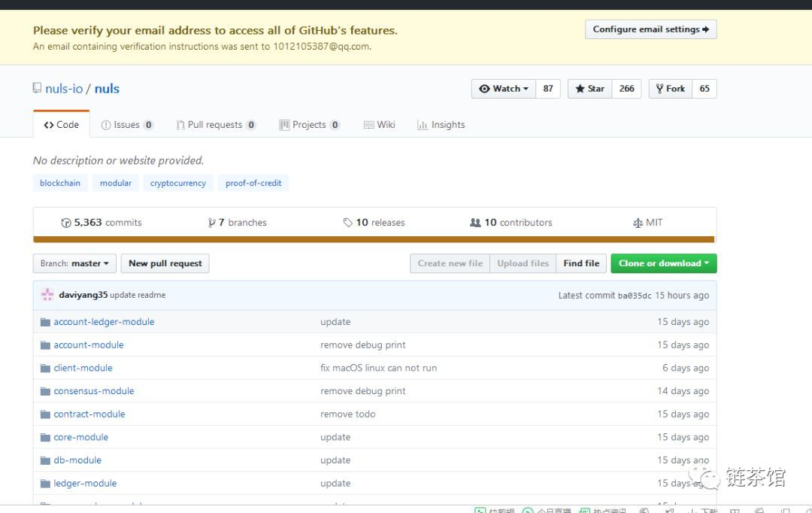
Task: Select the blockchain topic tag
Action: pos(60,183)
